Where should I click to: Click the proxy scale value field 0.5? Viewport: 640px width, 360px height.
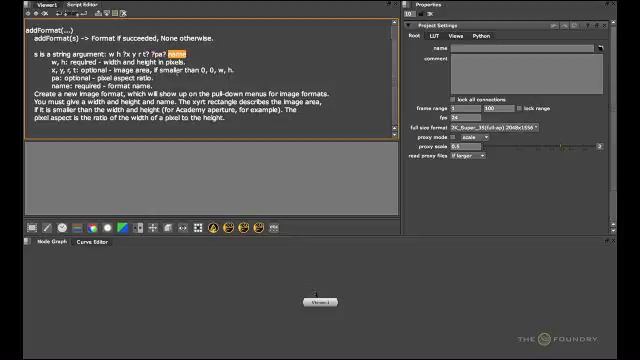point(466,147)
